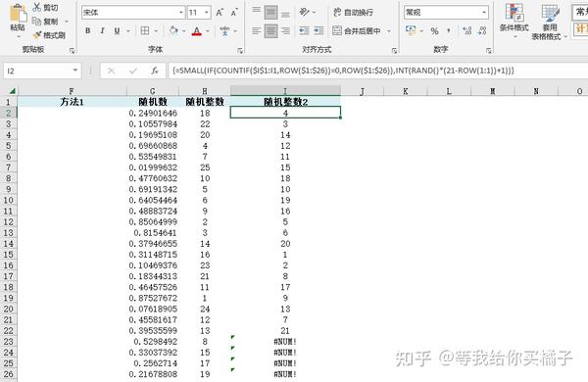Click Merge and Center (合并后居中)
The width and height of the screenshot is (588, 382).
[x=357, y=30]
